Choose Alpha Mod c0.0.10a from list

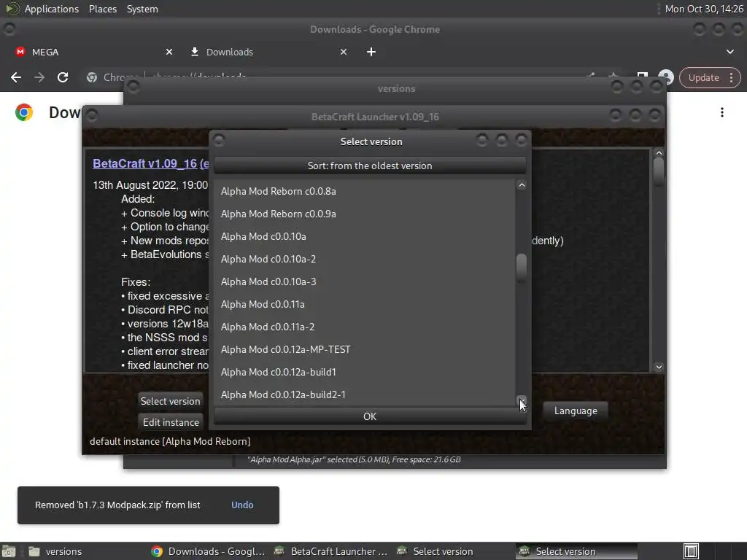click(x=365, y=236)
